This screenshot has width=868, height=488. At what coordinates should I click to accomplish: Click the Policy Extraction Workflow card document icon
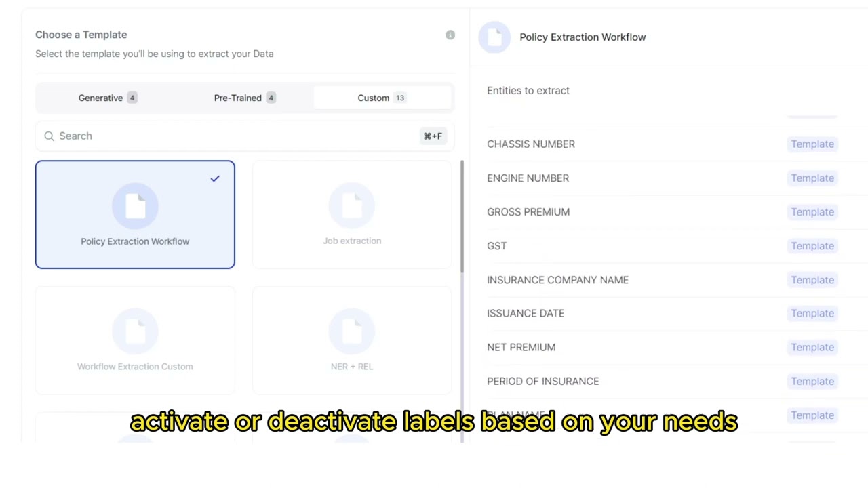click(x=135, y=206)
